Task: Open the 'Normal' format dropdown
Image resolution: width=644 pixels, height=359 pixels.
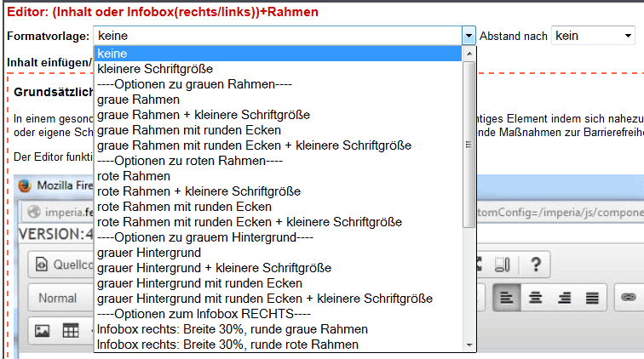Action: click(61, 298)
